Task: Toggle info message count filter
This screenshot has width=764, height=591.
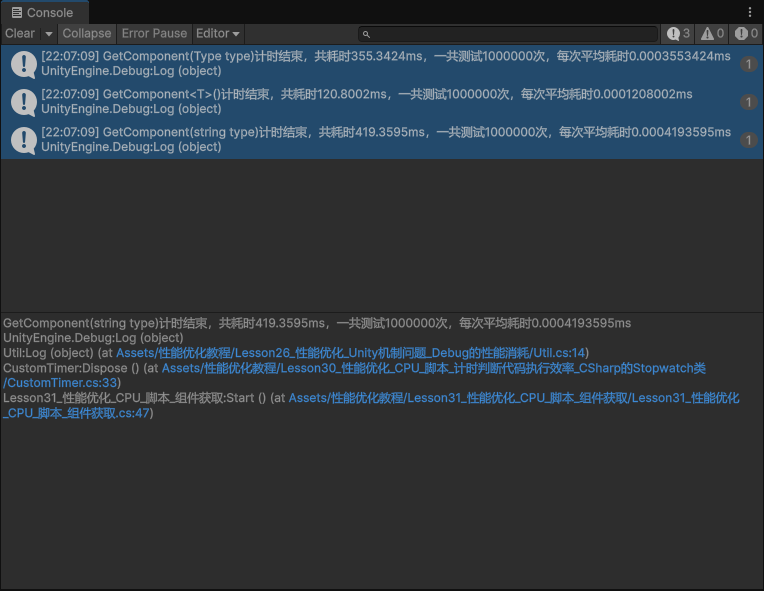Action: coord(679,33)
